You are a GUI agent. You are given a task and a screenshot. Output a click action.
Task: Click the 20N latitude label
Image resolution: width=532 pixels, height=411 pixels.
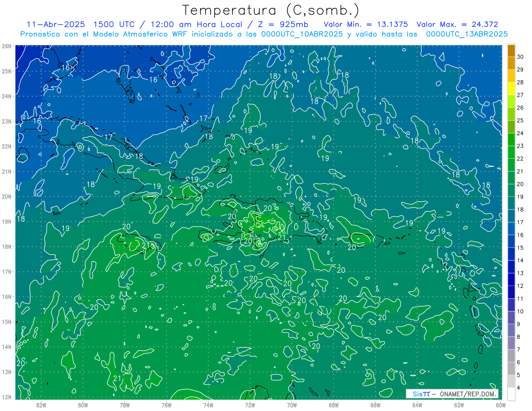[x=6, y=196]
